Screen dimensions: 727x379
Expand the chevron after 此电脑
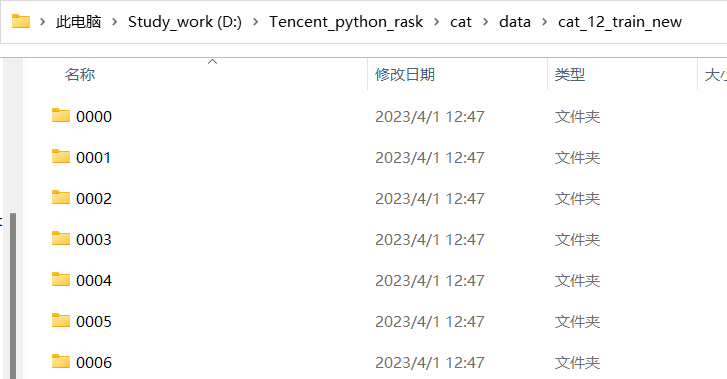click(x=115, y=22)
